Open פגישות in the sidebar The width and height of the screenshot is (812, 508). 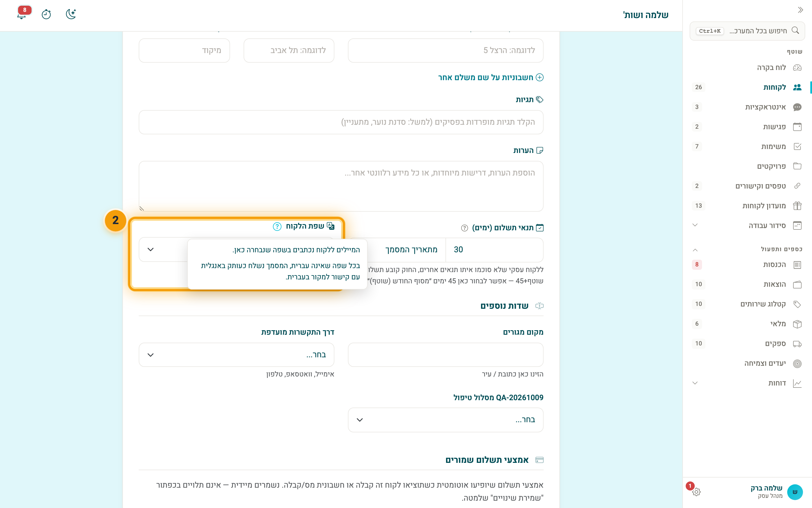coord(747,127)
